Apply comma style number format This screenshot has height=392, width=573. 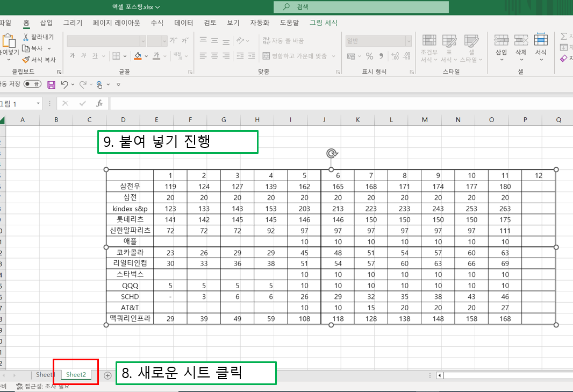click(381, 56)
